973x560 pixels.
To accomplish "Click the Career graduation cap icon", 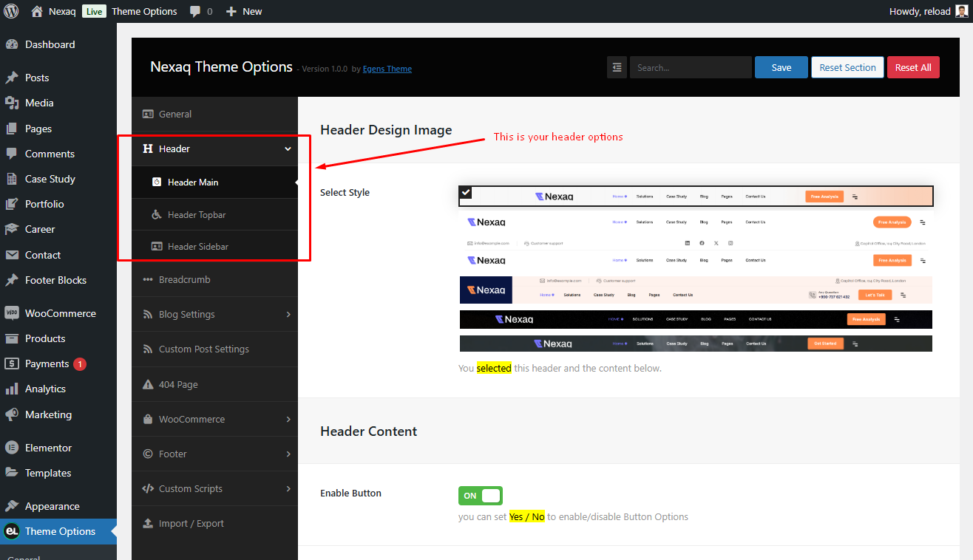I will coord(12,229).
